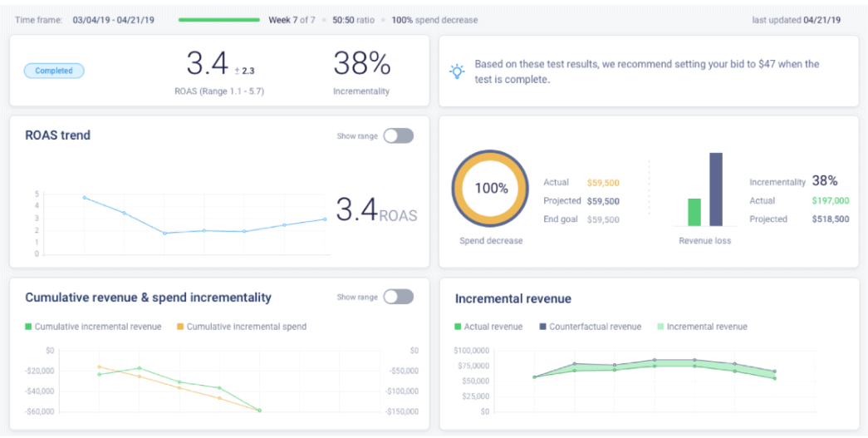The width and height of the screenshot is (868, 438).
Task: Toggle the Actual revenue legend item
Action: tap(489, 327)
